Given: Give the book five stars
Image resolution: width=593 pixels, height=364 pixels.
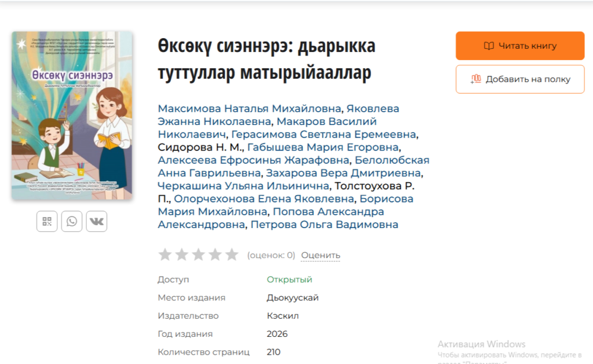Looking at the screenshot, I should [232, 255].
